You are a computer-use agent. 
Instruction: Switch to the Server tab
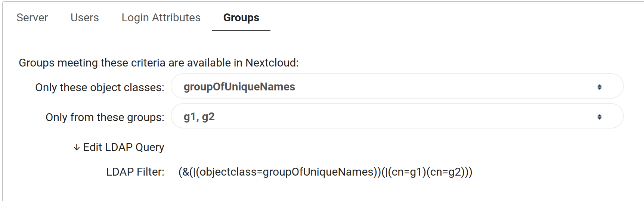32,18
